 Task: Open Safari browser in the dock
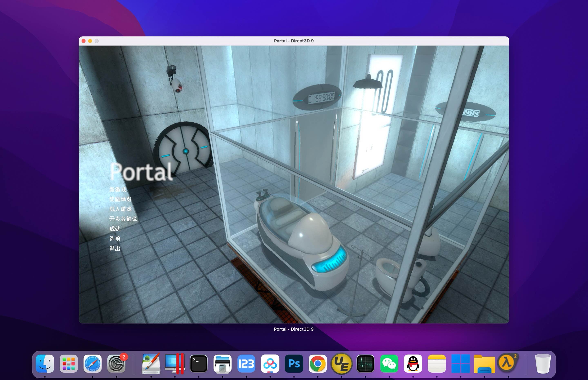[92, 364]
